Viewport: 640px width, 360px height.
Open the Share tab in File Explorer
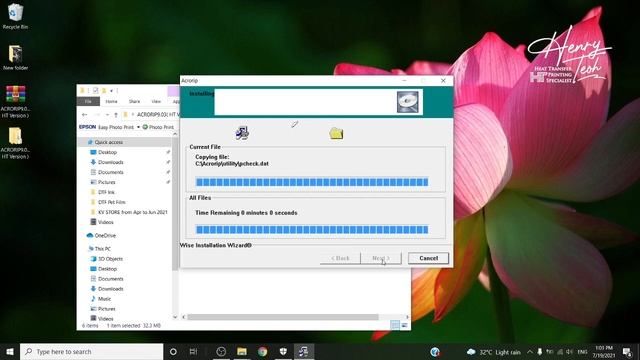[x=134, y=101]
